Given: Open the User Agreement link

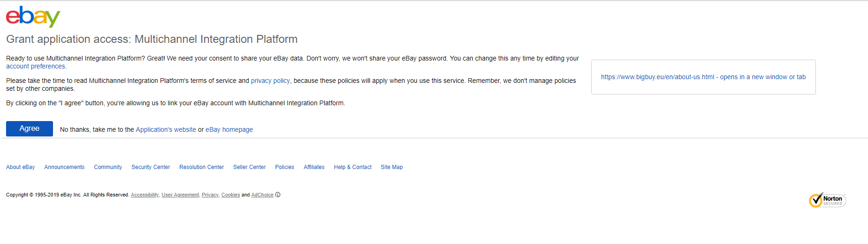Looking at the screenshot, I should click(180, 195).
